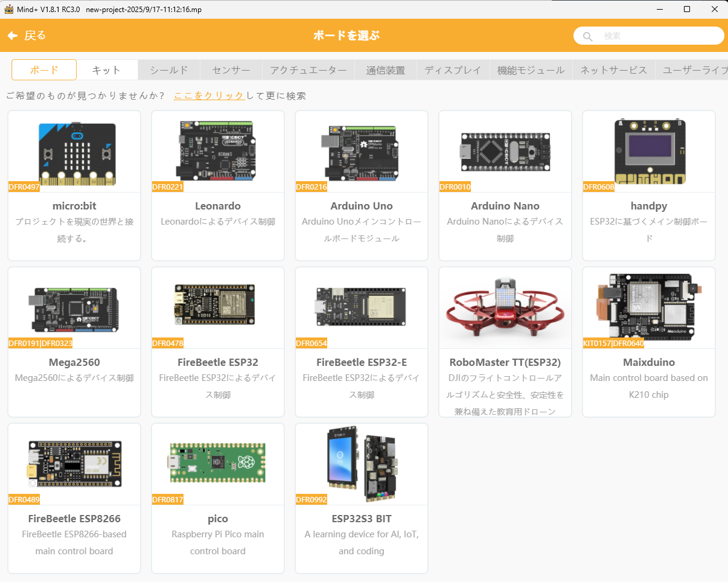Select the micro:bit board image
The height and width of the screenshot is (582, 728).
[x=77, y=154]
